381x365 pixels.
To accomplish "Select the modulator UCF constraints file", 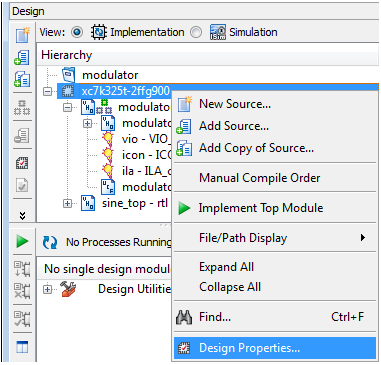I will [x=147, y=187].
